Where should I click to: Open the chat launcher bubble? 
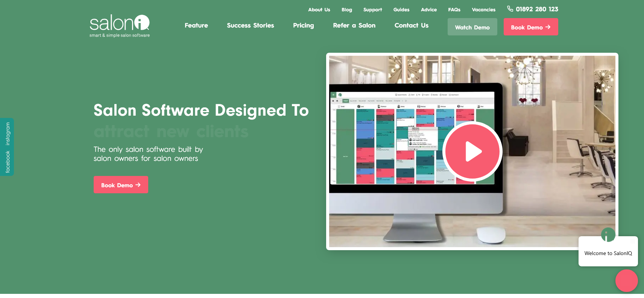(x=626, y=281)
